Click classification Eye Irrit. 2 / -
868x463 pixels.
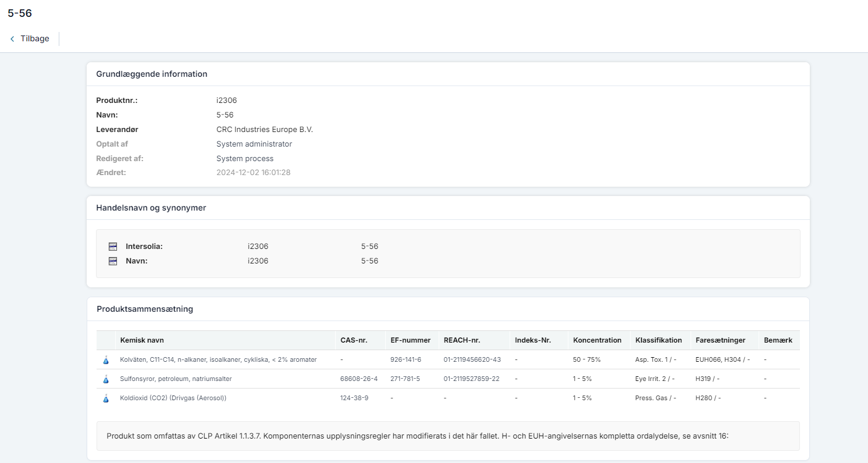click(x=655, y=379)
